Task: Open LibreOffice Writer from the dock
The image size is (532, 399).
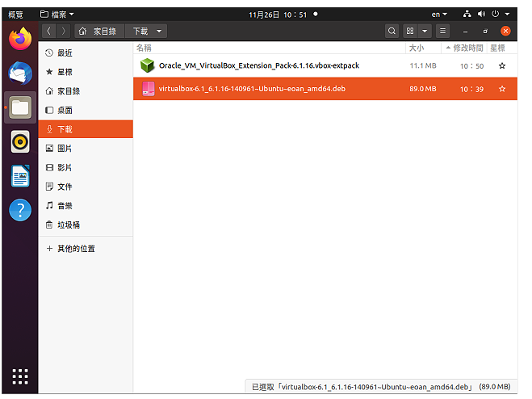Action: (x=20, y=176)
